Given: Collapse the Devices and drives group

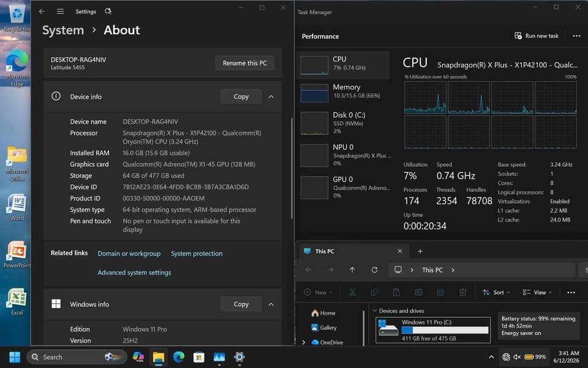Looking at the screenshot, I should (374, 310).
